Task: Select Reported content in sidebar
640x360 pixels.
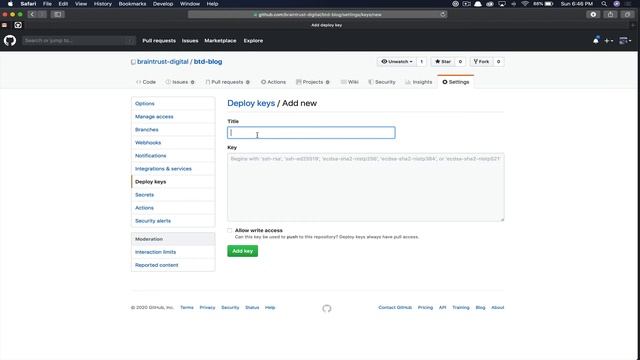Action: tap(173, 265)
